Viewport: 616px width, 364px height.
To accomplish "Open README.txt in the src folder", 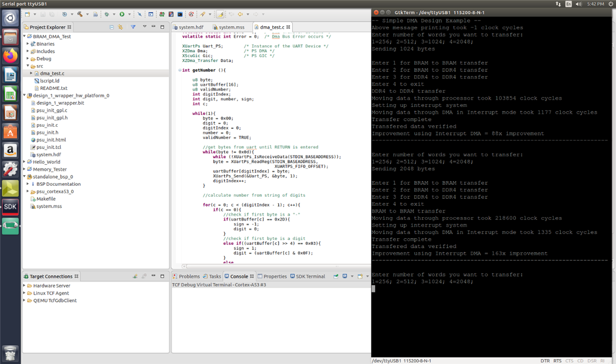I will [x=53, y=88].
